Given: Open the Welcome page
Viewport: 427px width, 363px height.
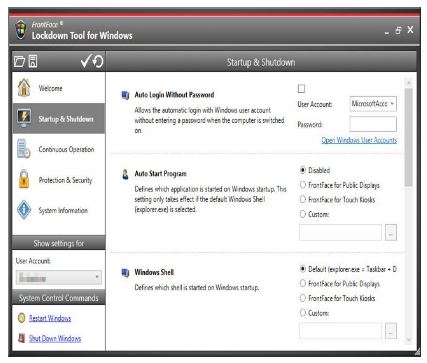Looking at the screenshot, I should pos(59,88).
